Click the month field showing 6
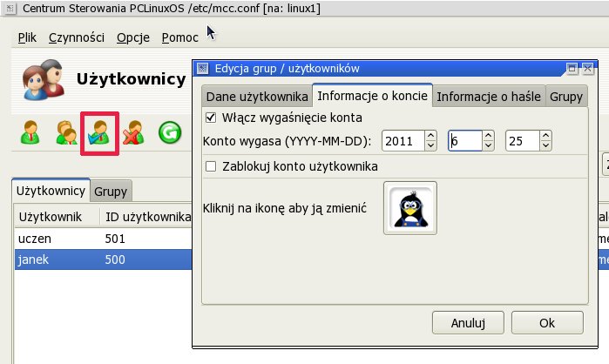 [465, 140]
